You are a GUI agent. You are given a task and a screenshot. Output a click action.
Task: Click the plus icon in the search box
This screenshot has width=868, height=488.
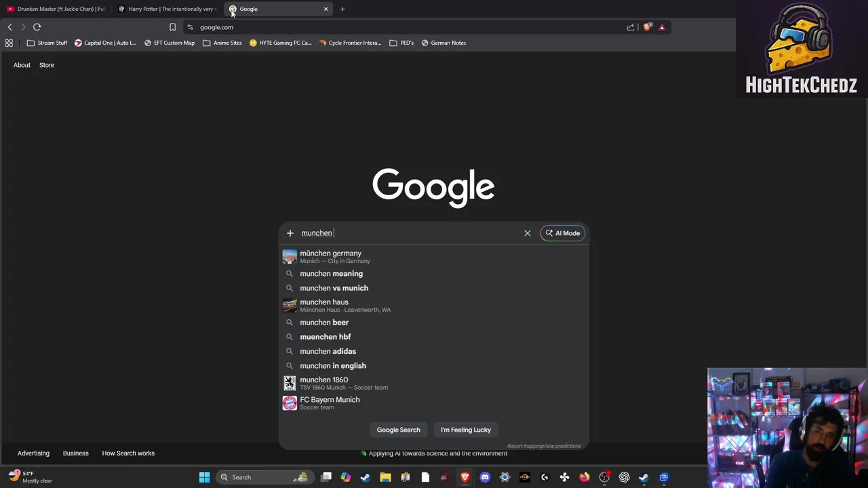[290, 233]
